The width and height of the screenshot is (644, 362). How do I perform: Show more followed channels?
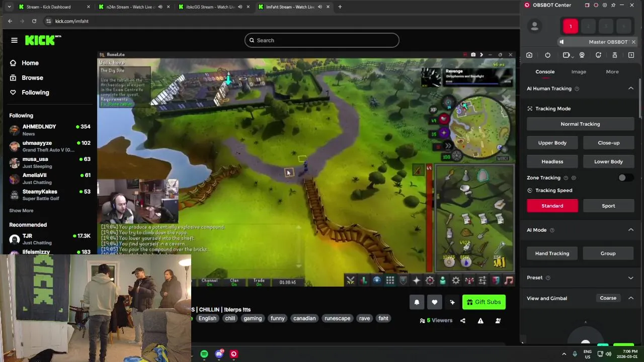tap(21, 211)
